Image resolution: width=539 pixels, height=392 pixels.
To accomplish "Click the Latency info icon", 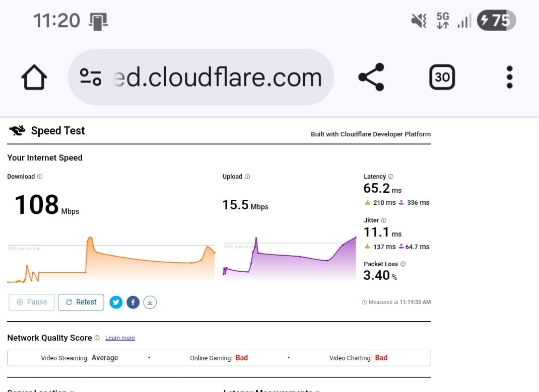I will (391, 177).
